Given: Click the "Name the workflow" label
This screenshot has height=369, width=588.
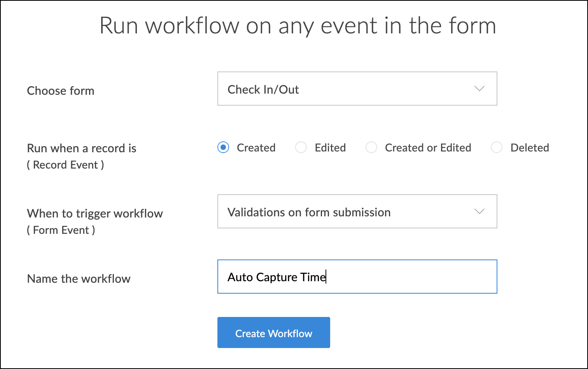Looking at the screenshot, I should click(x=79, y=278).
